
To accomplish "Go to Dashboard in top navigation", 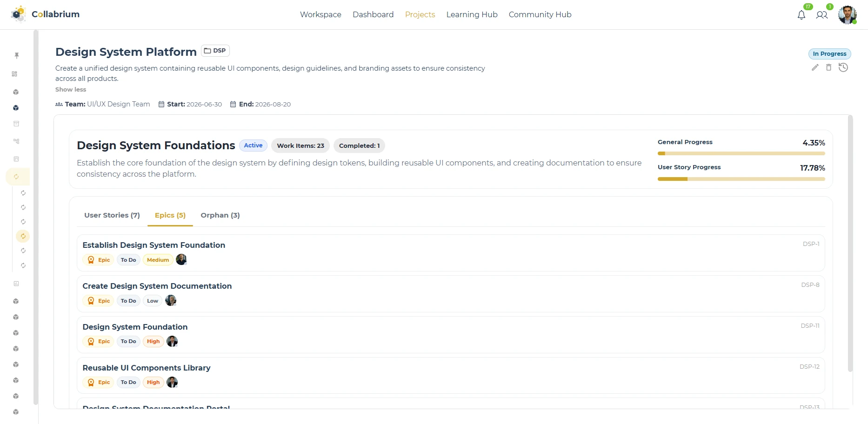I will click(x=373, y=14).
